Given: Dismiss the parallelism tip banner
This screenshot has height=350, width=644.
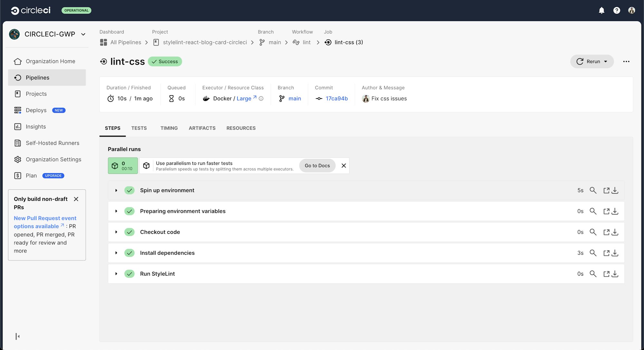Looking at the screenshot, I should (x=344, y=166).
